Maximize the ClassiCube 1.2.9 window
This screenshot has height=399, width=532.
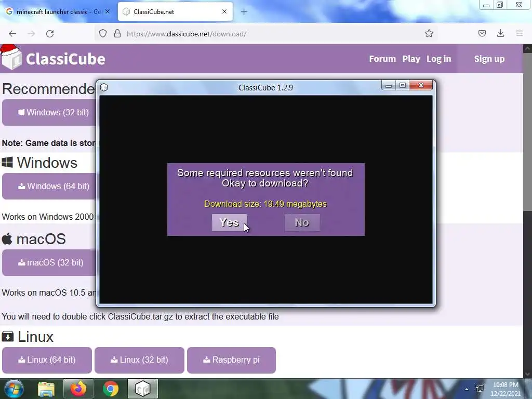click(x=403, y=86)
